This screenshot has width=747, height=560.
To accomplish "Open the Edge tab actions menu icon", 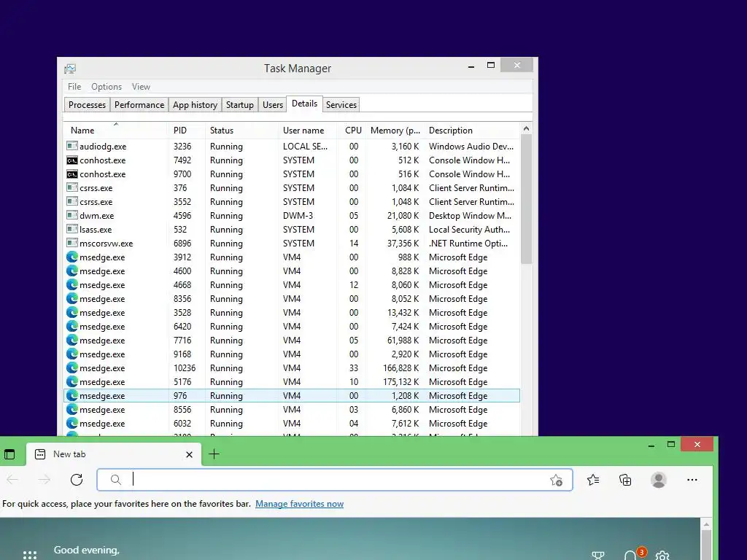I will pos(9,454).
